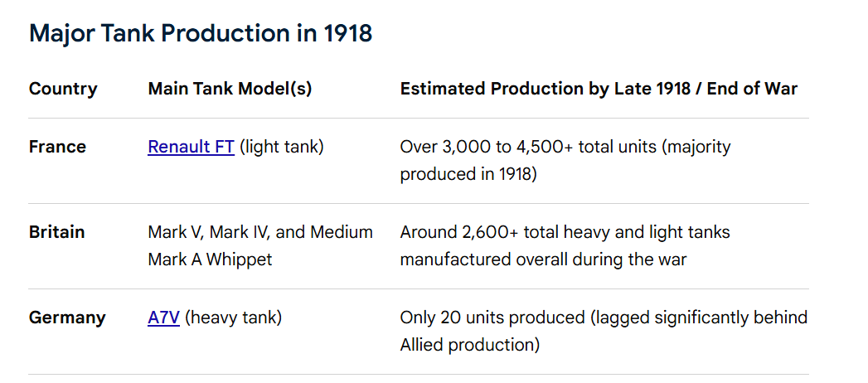Image resolution: width=868 pixels, height=383 pixels.
Task: Click the produced in 1918) text line
Action: click(x=468, y=174)
